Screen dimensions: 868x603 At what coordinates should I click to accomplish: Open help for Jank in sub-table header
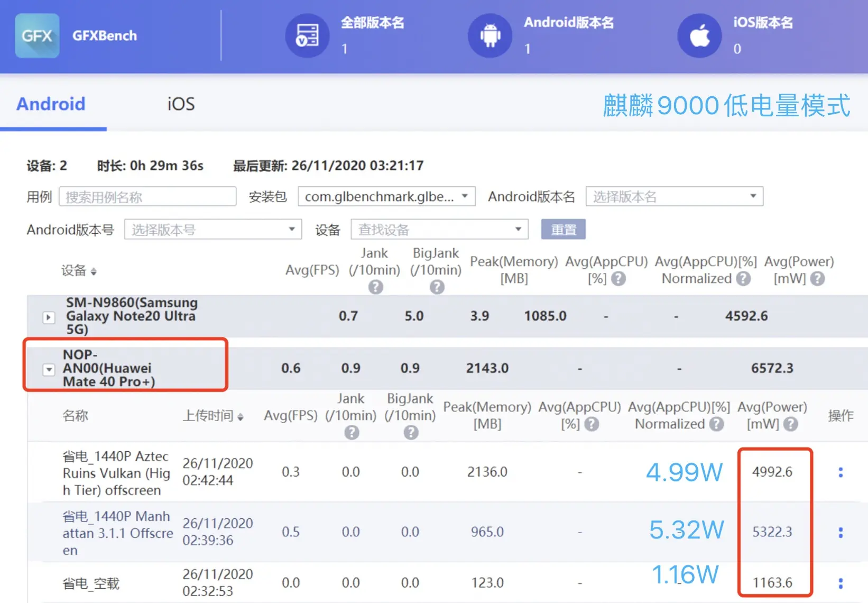(x=352, y=433)
